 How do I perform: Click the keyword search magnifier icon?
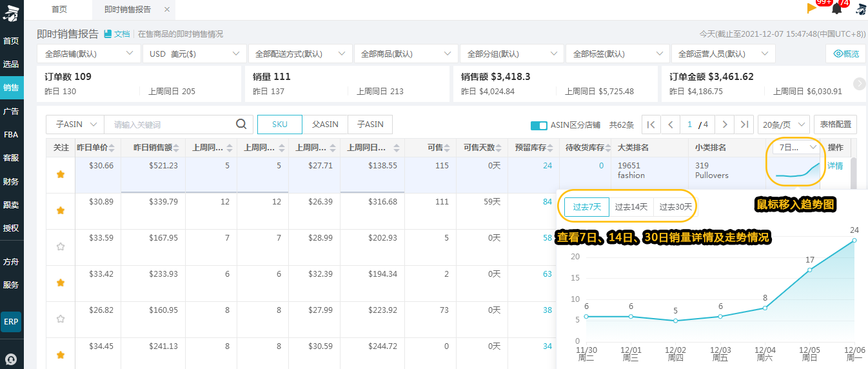241,125
